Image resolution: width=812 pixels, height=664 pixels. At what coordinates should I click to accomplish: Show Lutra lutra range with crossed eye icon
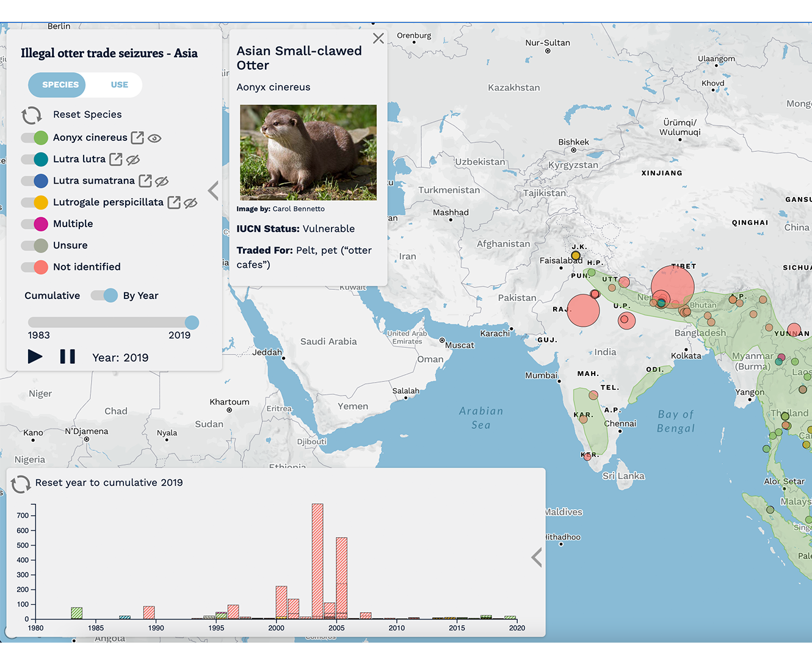[133, 160]
